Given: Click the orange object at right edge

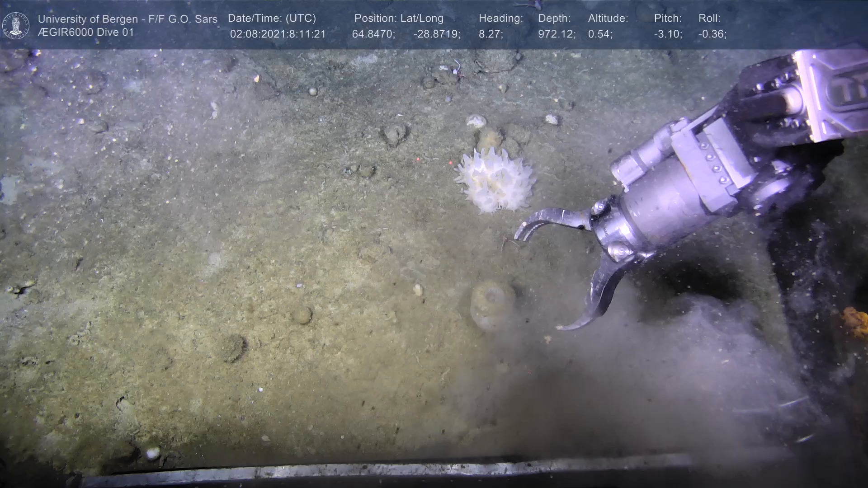Looking at the screenshot, I should (856, 321).
